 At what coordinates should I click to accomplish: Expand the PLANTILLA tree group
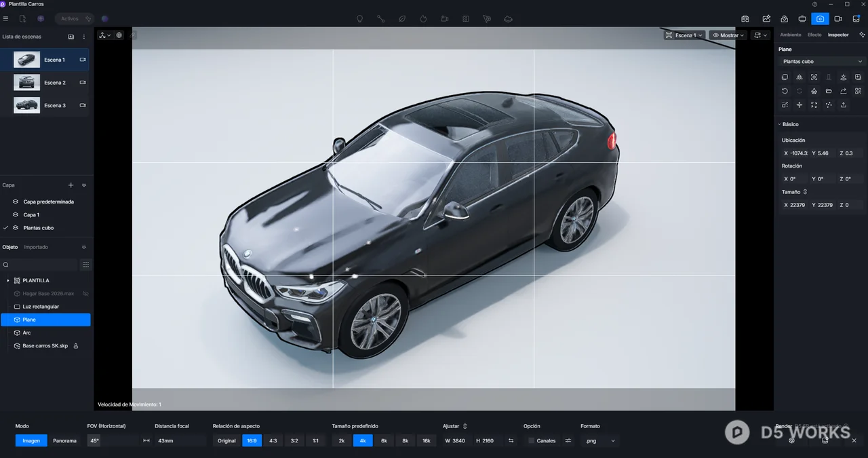tap(8, 280)
